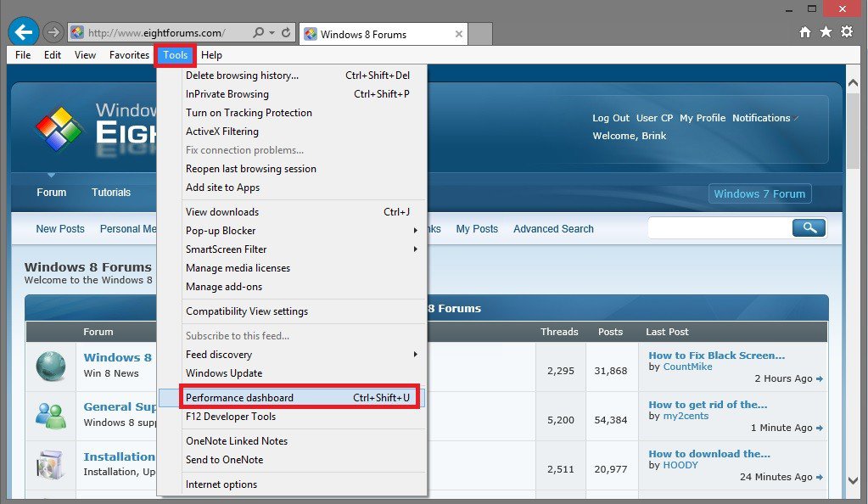
Task: Click the forum search input field
Action: pos(720,227)
